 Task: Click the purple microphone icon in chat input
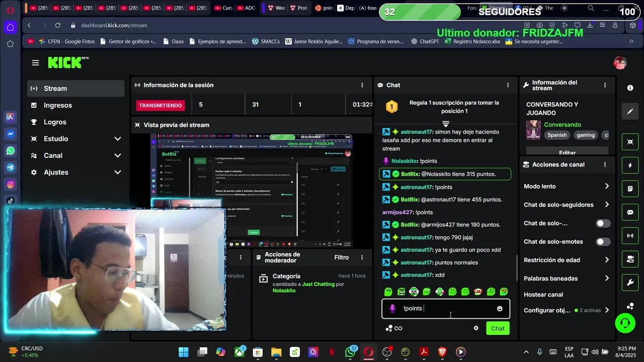click(x=392, y=308)
